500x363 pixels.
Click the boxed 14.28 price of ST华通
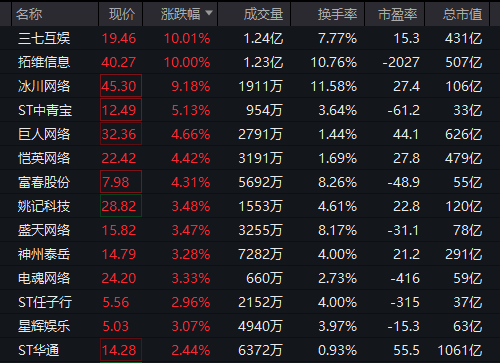[121, 350]
